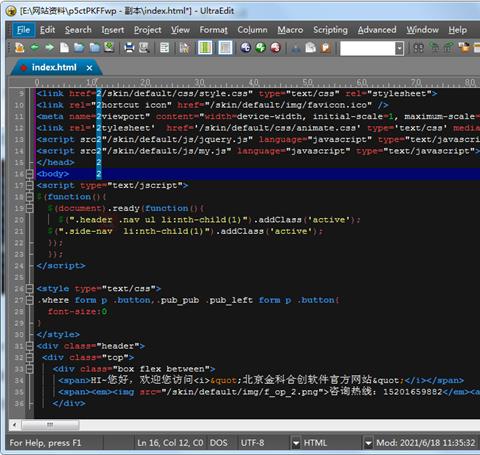
Task: Click the horizontal scrollbar thumb
Action: pyautogui.click(x=50, y=425)
